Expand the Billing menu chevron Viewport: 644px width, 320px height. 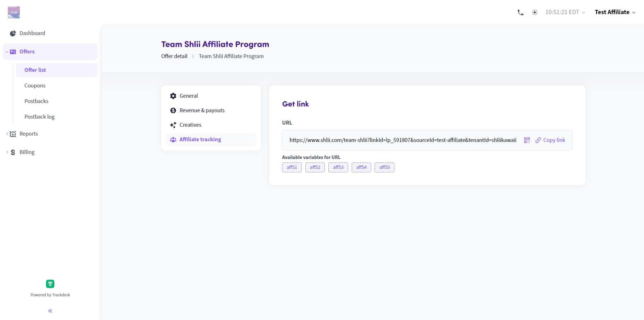(x=7, y=152)
